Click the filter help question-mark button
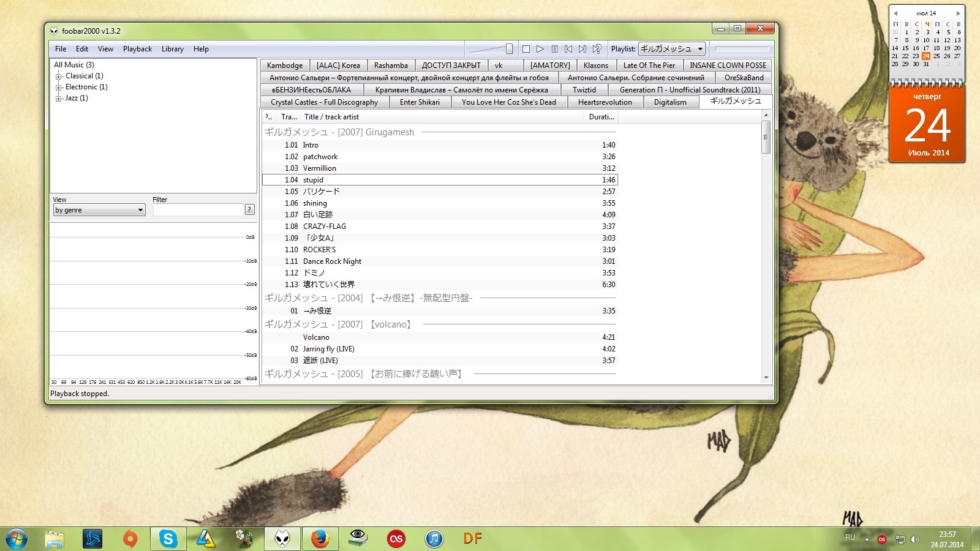 [249, 209]
